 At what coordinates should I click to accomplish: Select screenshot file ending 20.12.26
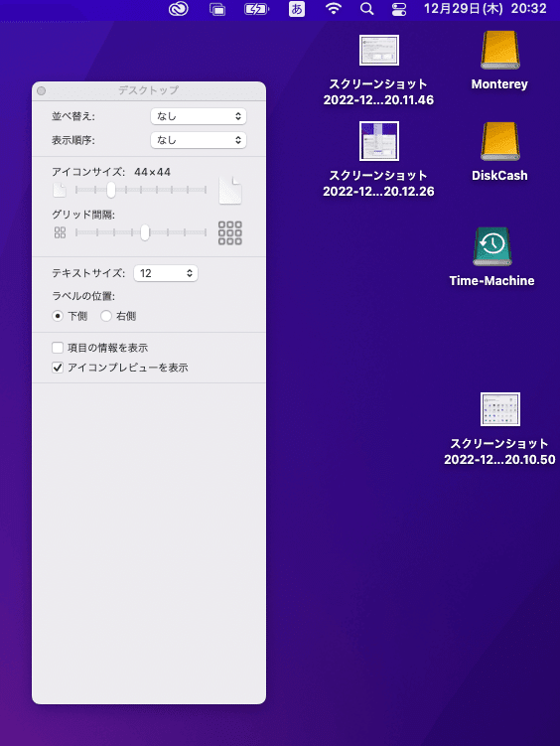[379, 141]
